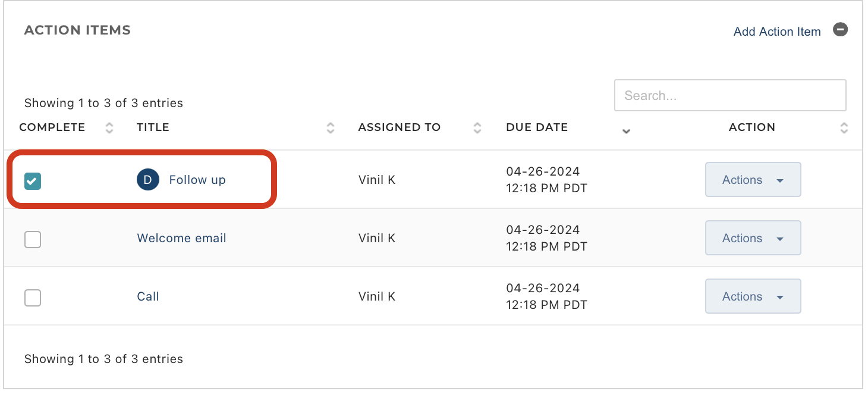This screenshot has height=394, width=868.
Task: Open the Follow up item link
Action: (197, 180)
